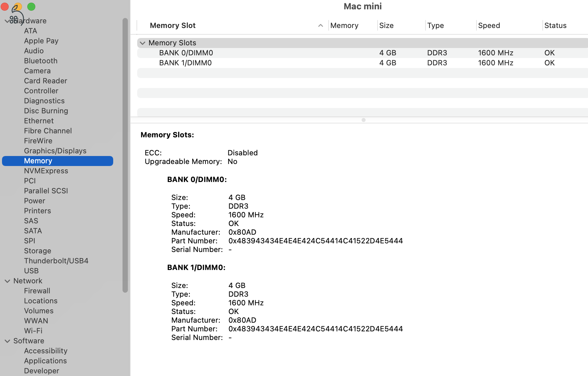Select Ethernet in the sidebar
Viewport: 588px width, 376px height.
[39, 121]
